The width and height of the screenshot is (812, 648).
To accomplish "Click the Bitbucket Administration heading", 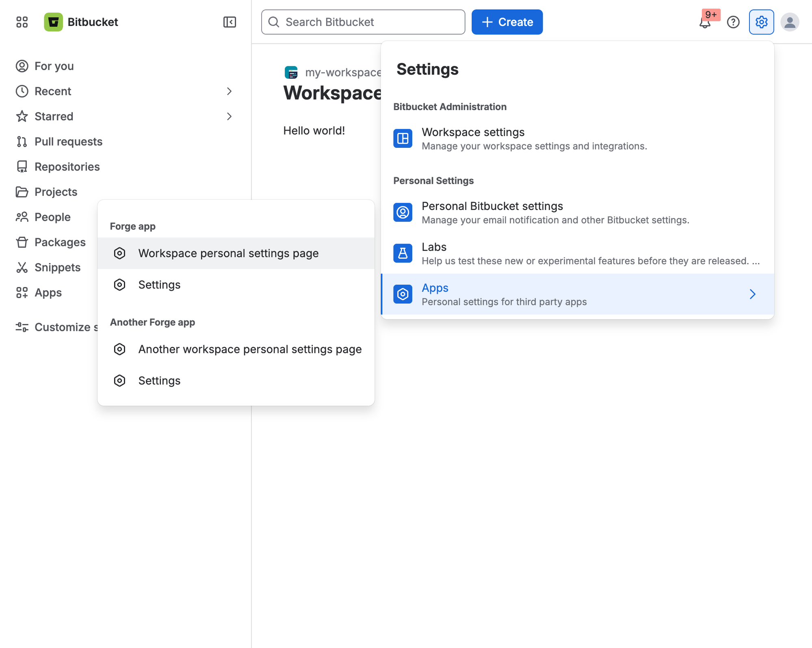I will 450,107.
